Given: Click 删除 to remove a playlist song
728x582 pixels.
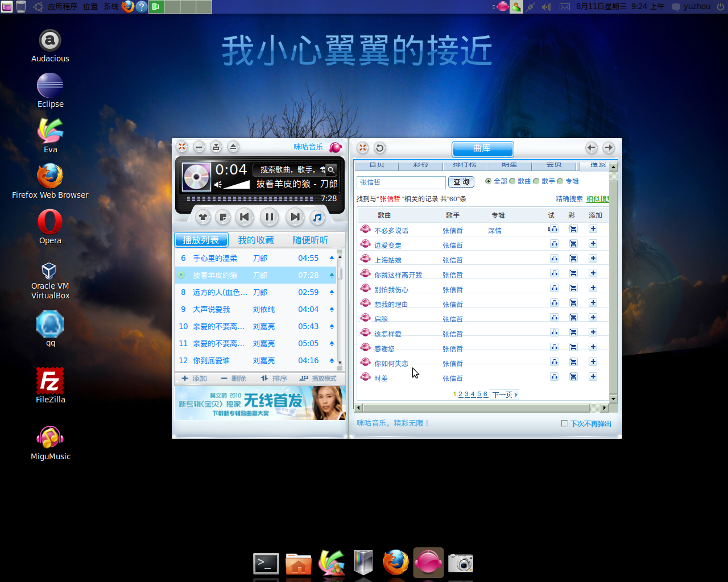Looking at the screenshot, I should point(233,379).
